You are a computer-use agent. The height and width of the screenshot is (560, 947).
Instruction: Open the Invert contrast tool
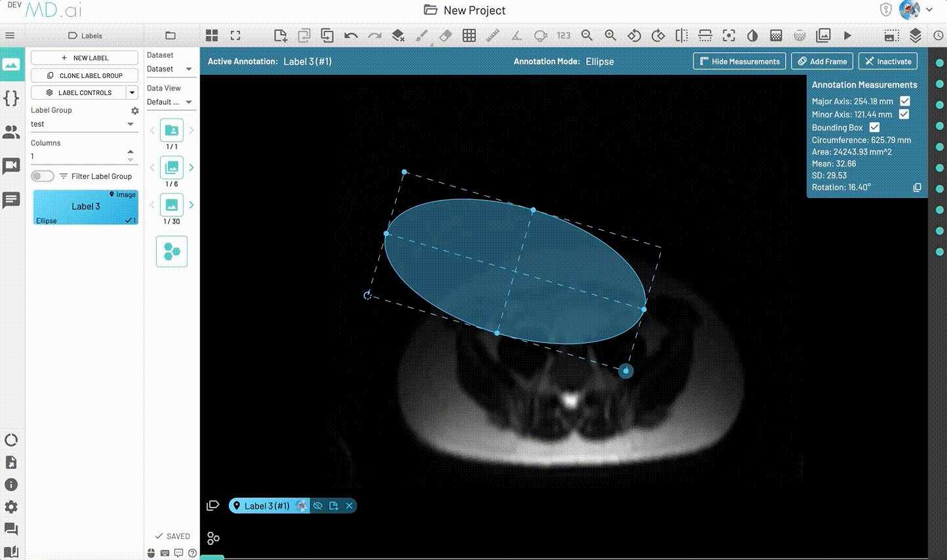pos(752,35)
